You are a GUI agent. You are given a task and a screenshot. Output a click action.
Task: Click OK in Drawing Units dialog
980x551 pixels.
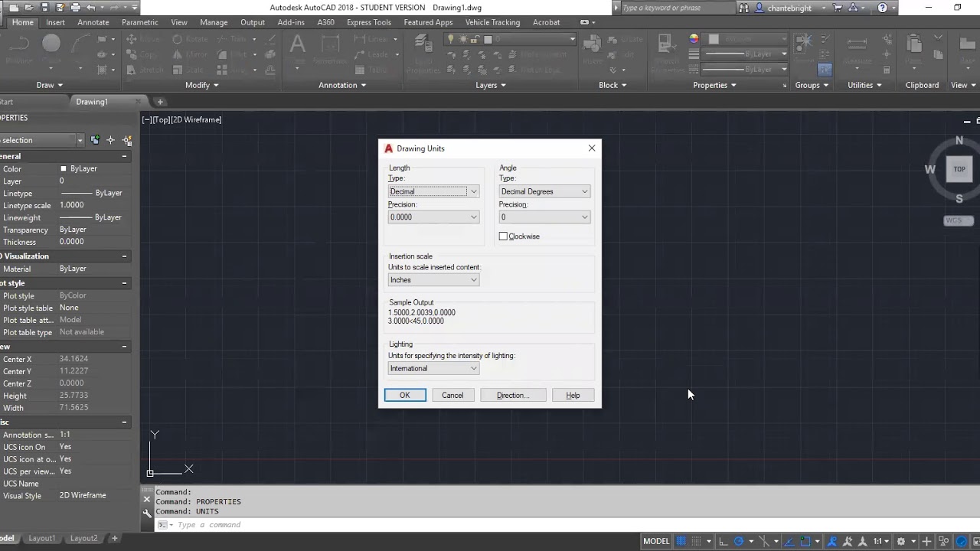coord(405,396)
